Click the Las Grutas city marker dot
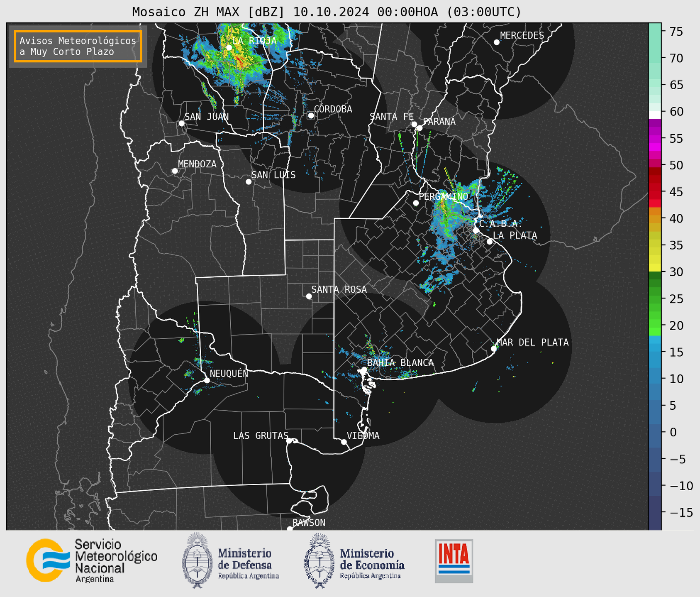700x597 pixels. [289, 441]
